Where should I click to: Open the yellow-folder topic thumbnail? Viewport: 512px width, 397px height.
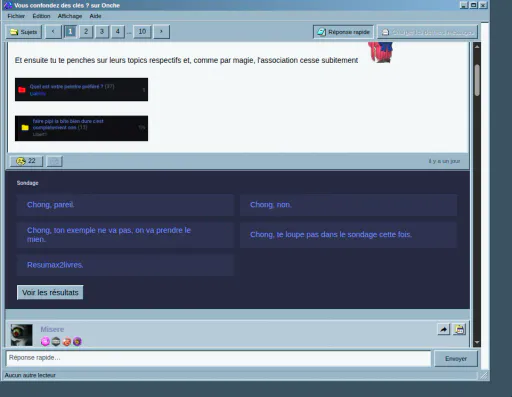click(x=81, y=128)
